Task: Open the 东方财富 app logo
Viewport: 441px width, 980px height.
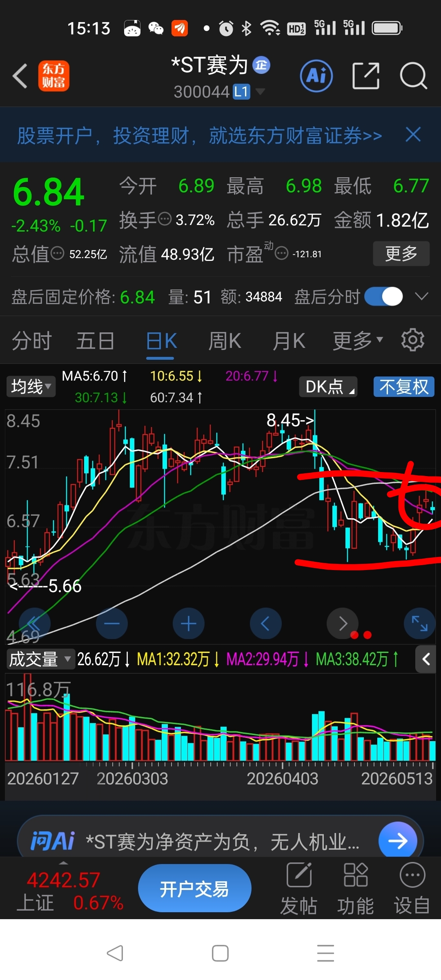Action: point(54,76)
